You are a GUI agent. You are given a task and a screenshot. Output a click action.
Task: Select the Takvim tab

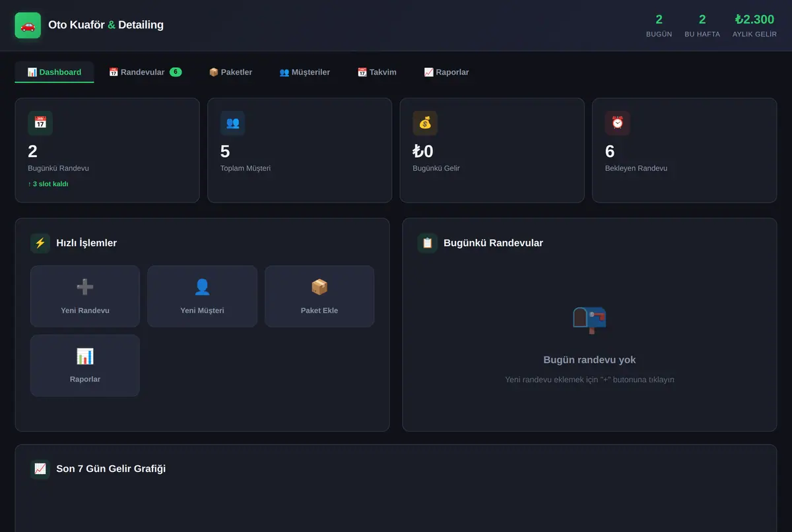(x=377, y=72)
